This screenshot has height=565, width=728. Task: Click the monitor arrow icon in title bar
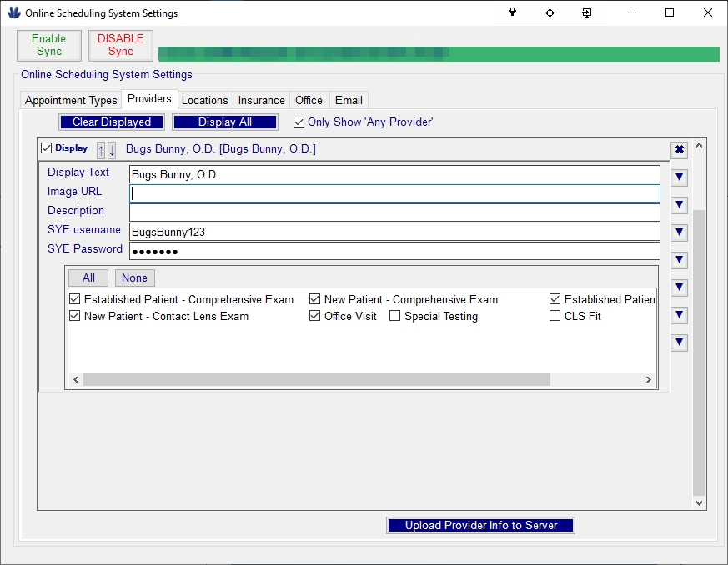[588, 13]
